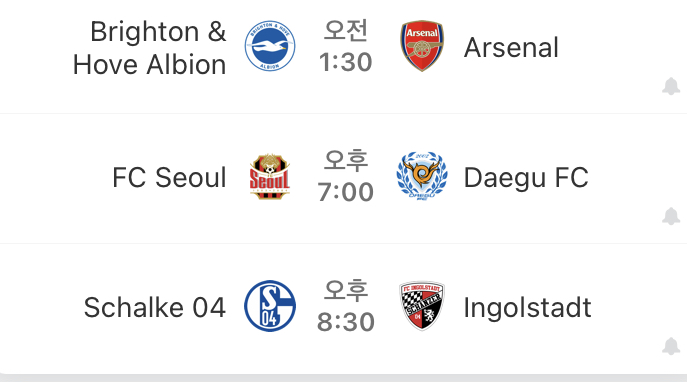Click the Brighton & Hove Albion seagull crest
This screenshot has width=687, height=382.
(x=270, y=46)
